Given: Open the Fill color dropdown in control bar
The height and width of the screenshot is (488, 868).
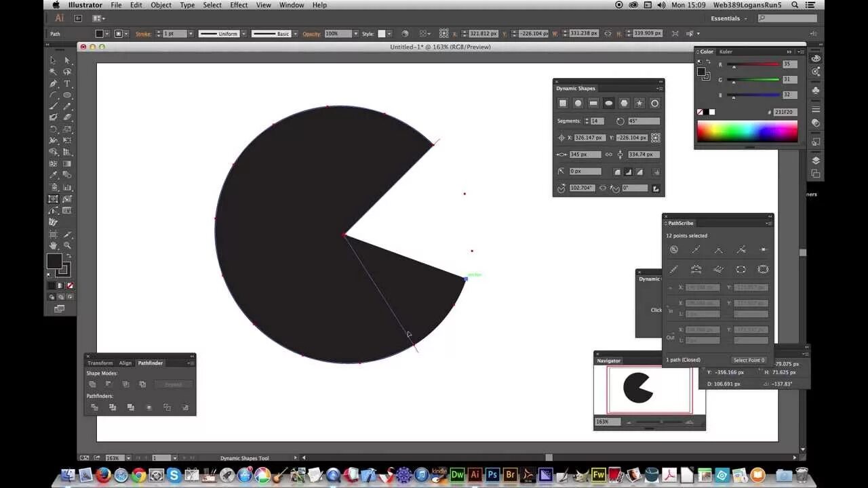Looking at the screenshot, I should click(108, 33).
